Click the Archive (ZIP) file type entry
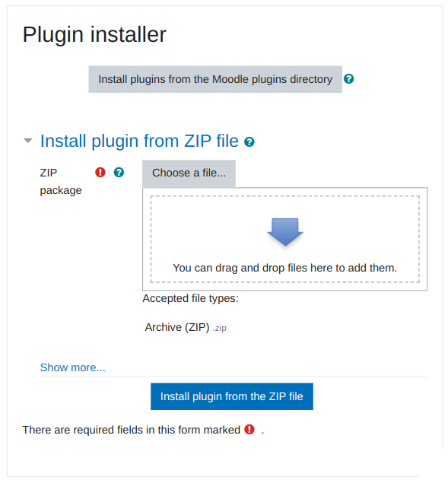Viewport: 448px width, 483px height. click(x=177, y=327)
